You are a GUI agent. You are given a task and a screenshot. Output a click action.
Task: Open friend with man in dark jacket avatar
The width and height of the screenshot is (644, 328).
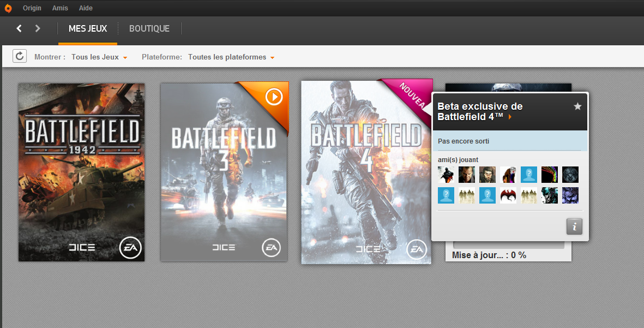pos(467,175)
